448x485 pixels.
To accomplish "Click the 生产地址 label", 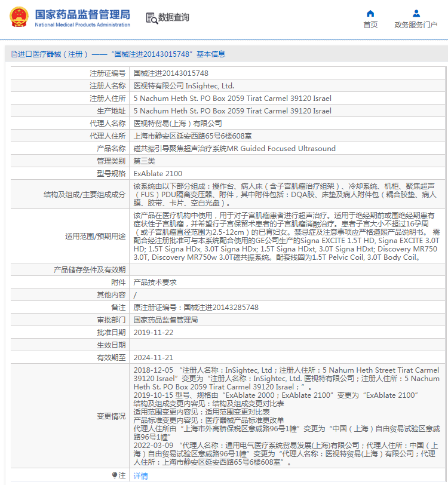I will coord(111,110).
